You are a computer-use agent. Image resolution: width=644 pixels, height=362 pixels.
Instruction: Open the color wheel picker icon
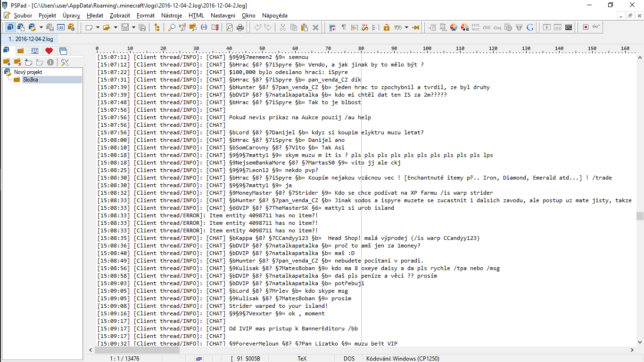click(x=454, y=27)
